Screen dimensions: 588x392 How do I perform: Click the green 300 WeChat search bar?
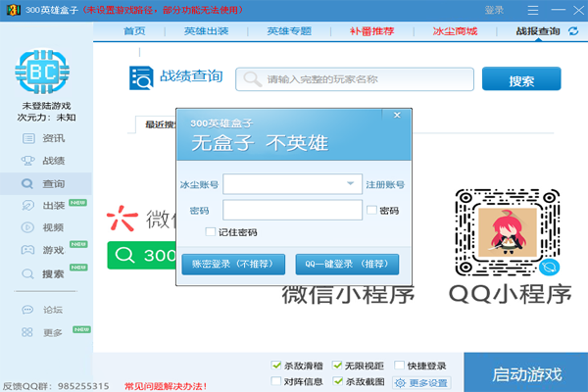pyautogui.click(x=141, y=255)
